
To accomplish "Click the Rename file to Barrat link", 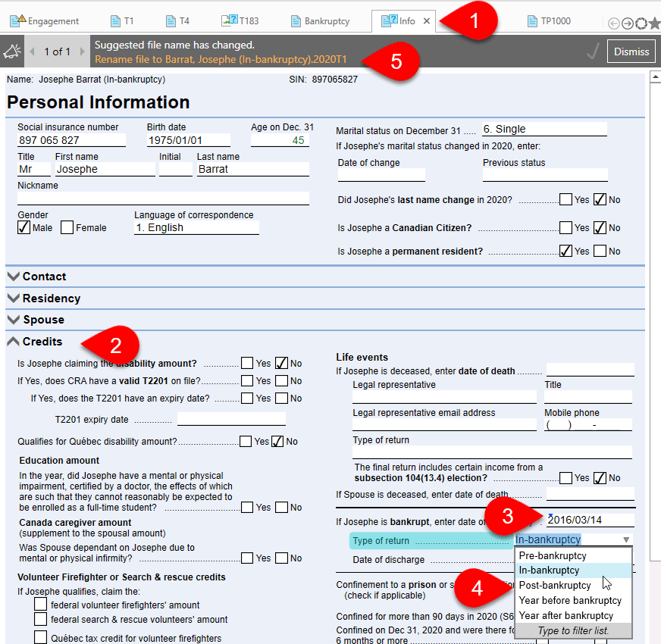I will (221, 59).
